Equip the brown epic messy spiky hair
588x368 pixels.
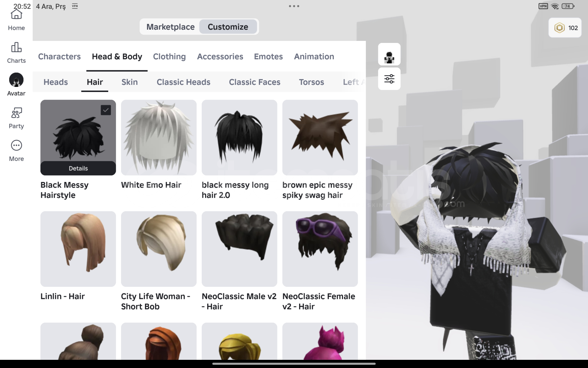[x=320, y=138]
